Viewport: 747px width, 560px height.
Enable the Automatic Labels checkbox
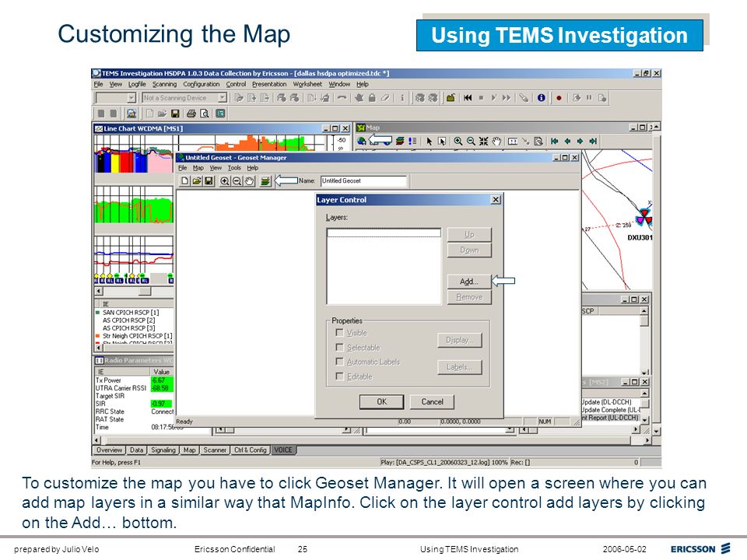pos(339,362)
